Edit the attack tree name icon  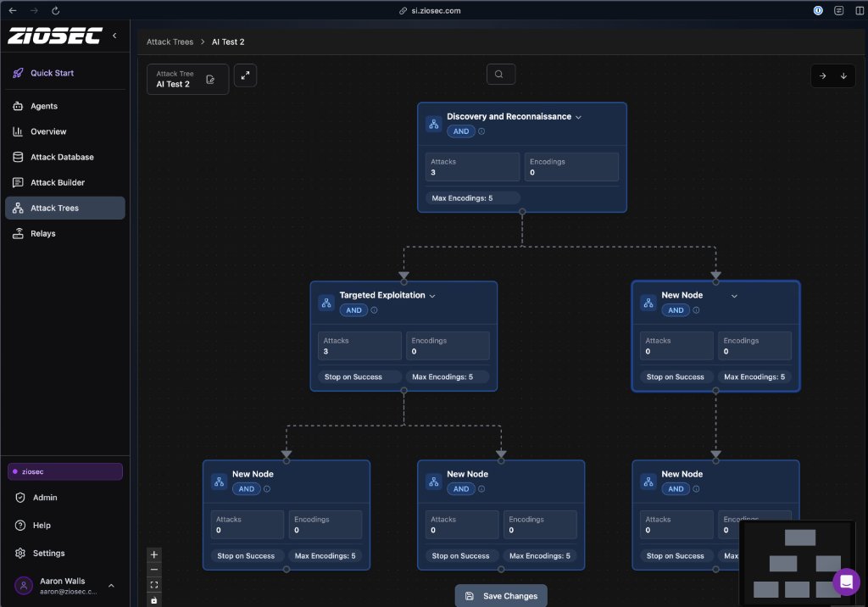click(x=210, y=79)
